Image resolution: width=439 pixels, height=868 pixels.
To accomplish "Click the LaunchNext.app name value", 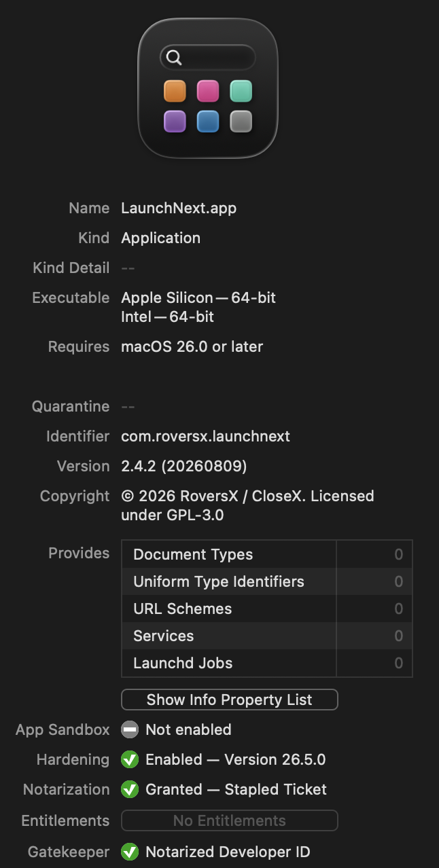I will [179, 208].
